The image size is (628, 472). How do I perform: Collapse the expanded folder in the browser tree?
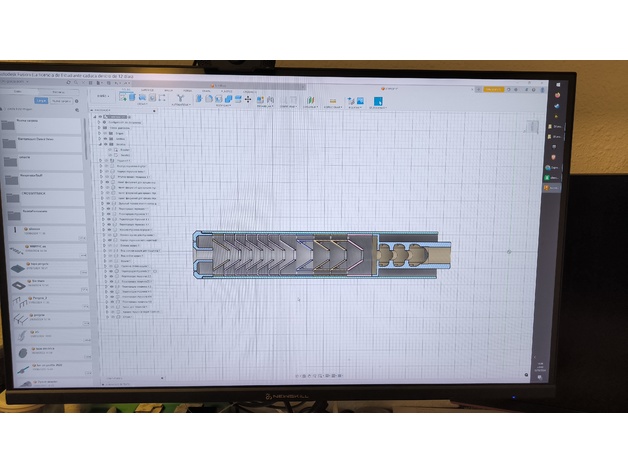click(x=97, y=144)
